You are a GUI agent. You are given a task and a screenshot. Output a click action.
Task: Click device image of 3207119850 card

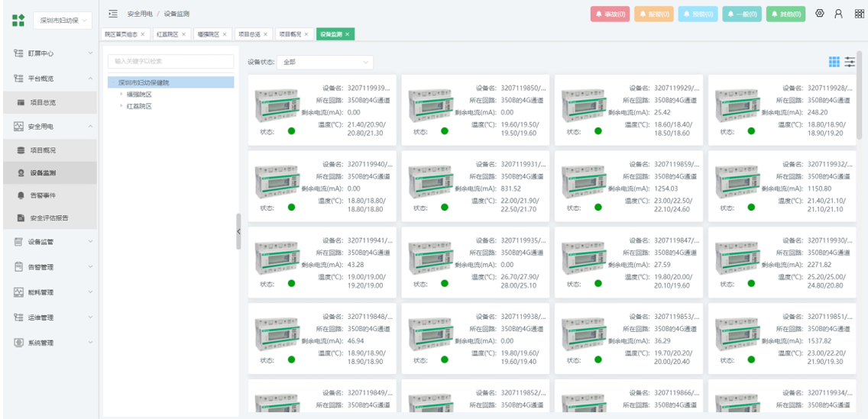[x=429, y=105]
